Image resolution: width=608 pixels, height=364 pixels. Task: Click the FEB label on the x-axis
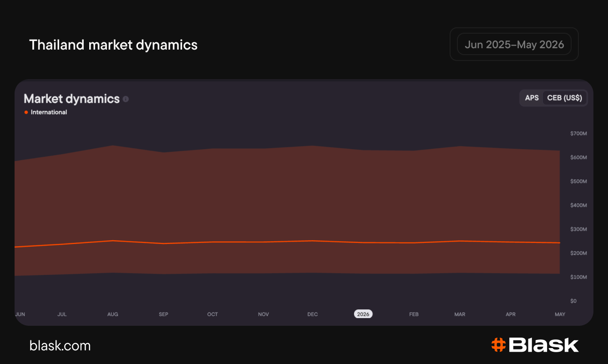click(414, 314)
